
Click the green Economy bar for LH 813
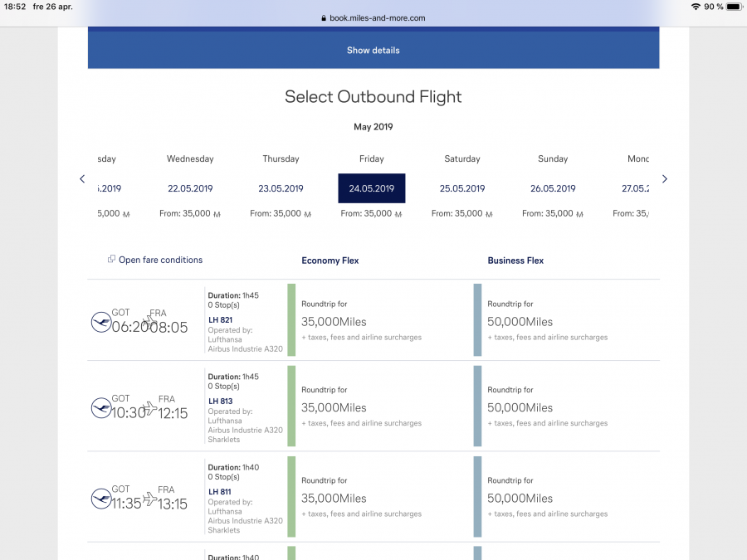click(x=291, y=407)
